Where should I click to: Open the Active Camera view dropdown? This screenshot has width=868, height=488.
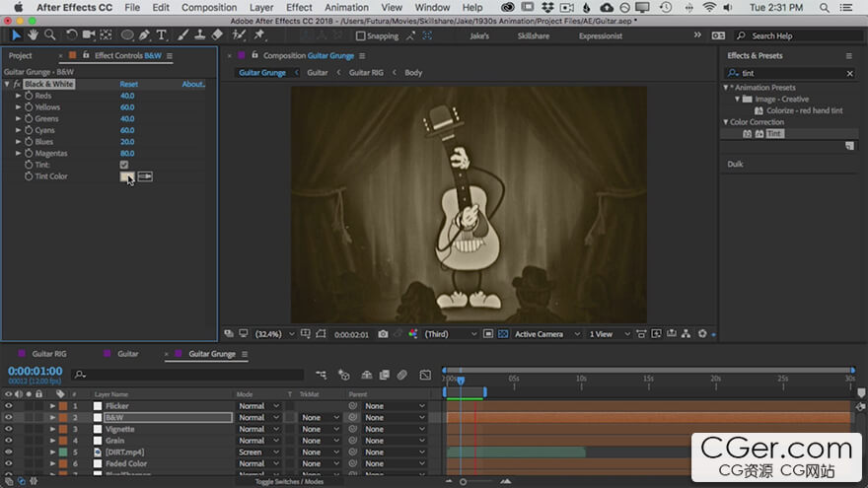point(547,334)
